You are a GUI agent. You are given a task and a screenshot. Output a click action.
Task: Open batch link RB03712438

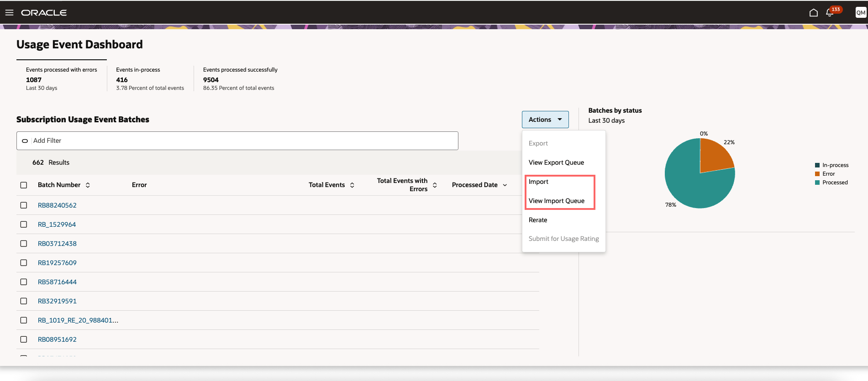click(57, 244)
